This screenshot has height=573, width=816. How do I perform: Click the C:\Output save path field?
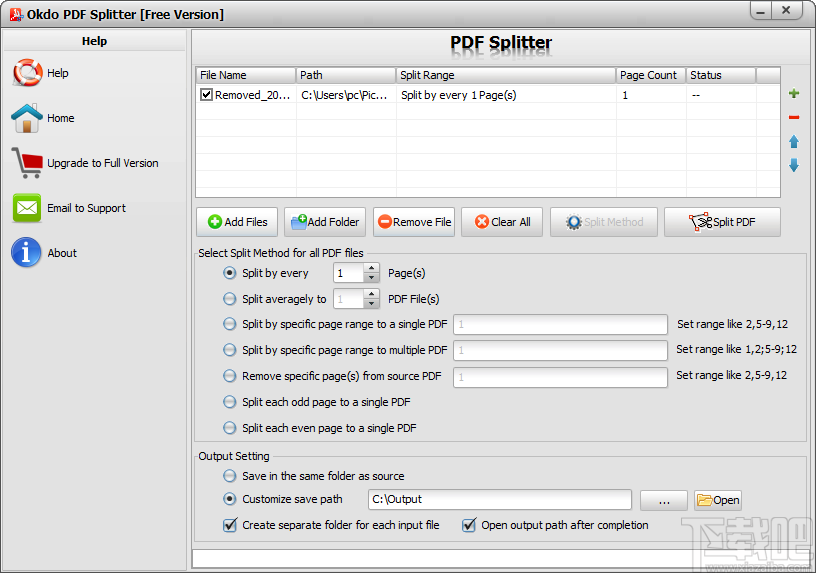(x=500, y=500)
